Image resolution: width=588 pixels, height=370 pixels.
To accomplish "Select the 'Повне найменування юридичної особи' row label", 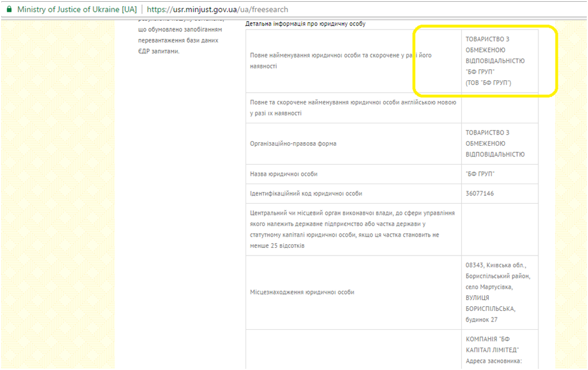I will point(341,61).
